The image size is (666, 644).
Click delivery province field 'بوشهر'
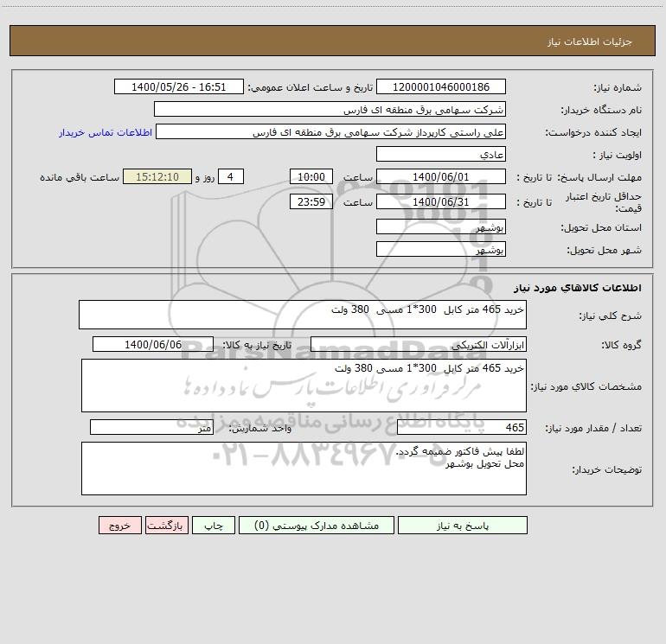441,226
